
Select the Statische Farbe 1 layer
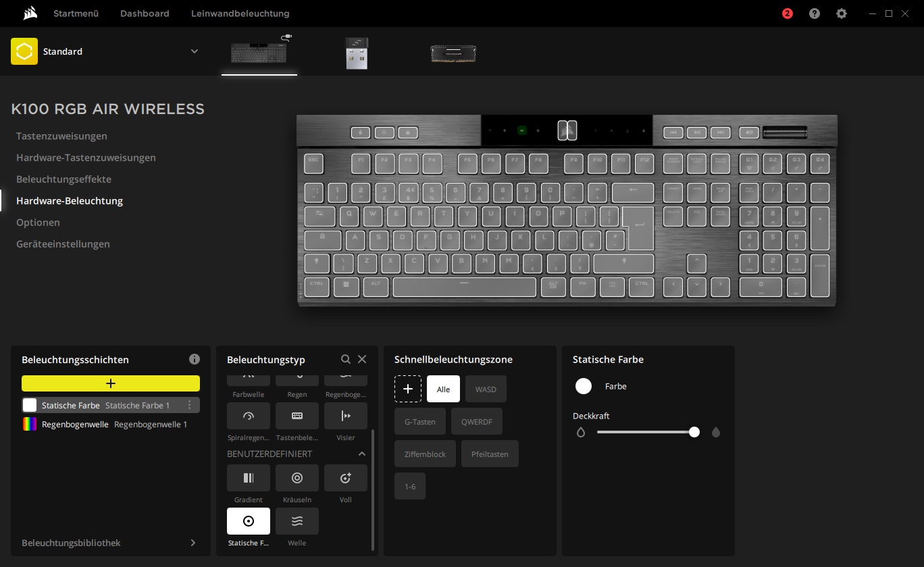[111, 405]
